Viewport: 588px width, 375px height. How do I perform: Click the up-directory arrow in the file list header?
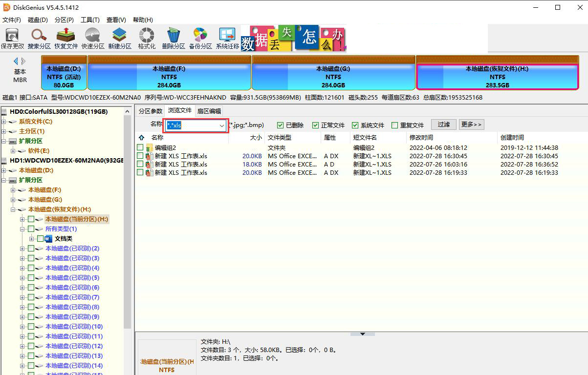142,138
